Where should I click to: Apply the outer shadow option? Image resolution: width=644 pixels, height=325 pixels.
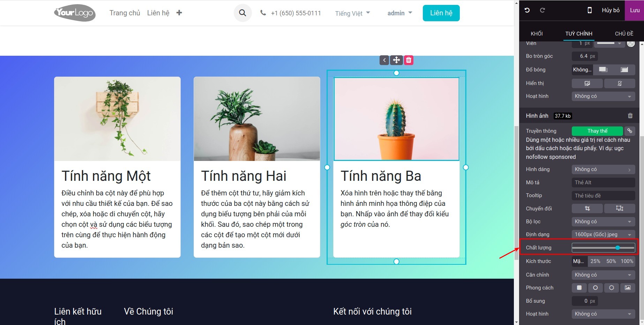[x=603, y=70]
